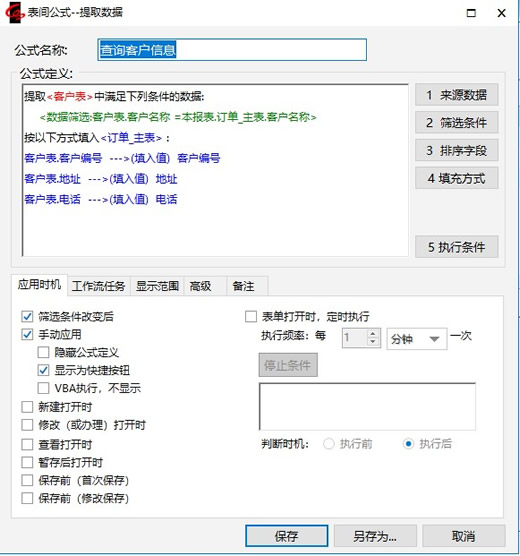
Task: Click the application logo icon in title bar
Action: (x=14, y=13)
